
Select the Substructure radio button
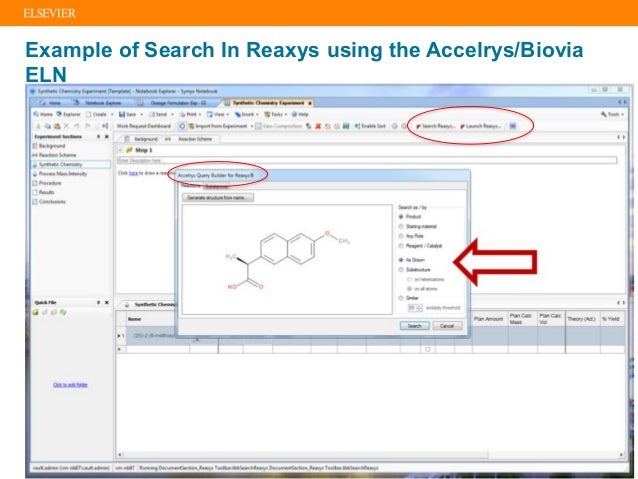pos(401,269)
